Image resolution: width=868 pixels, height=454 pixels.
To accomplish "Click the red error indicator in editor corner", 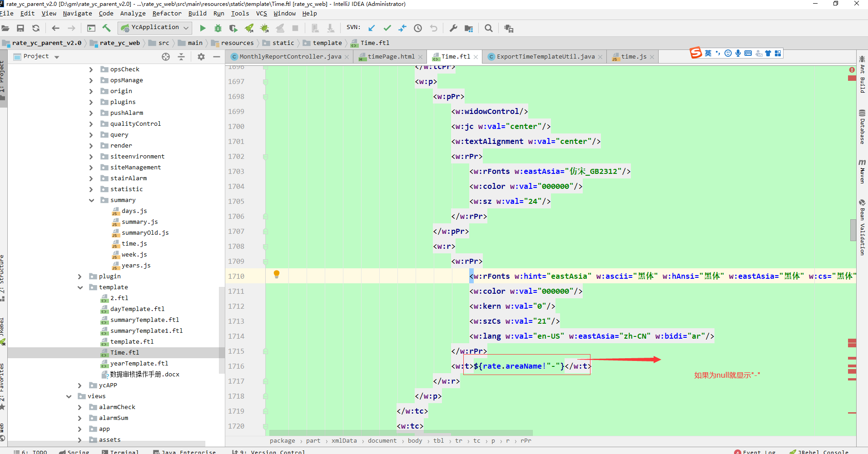I will (x=852, y=70).
